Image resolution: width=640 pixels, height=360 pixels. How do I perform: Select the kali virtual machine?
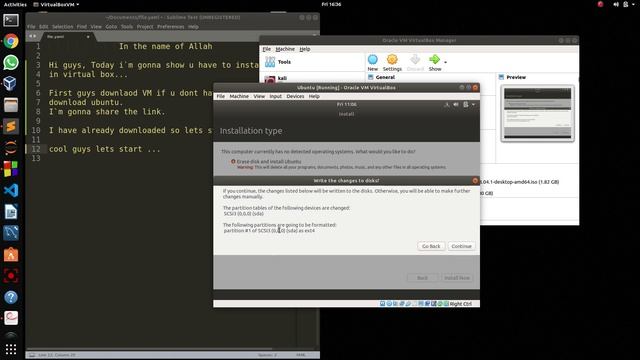click(x=282, y=78)
